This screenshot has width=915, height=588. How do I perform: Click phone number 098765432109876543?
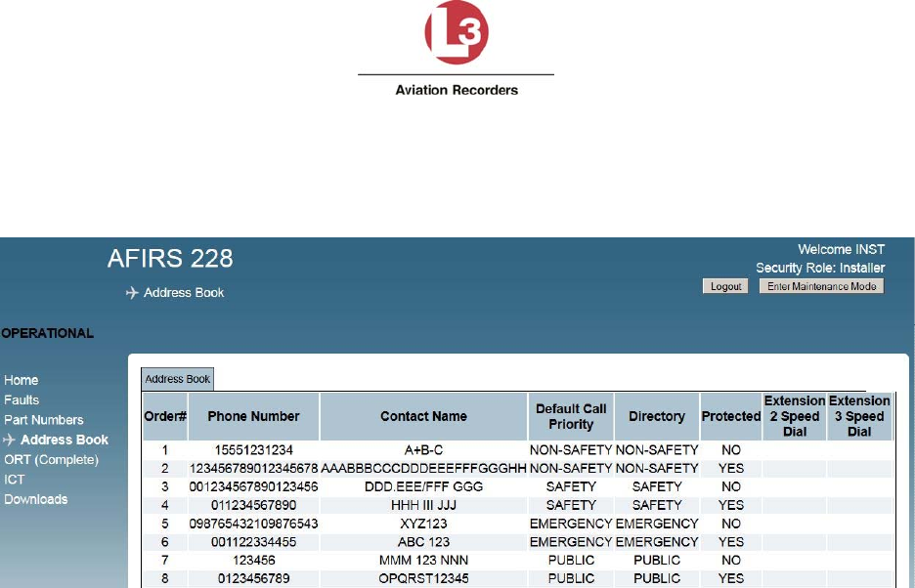[253, 524]
